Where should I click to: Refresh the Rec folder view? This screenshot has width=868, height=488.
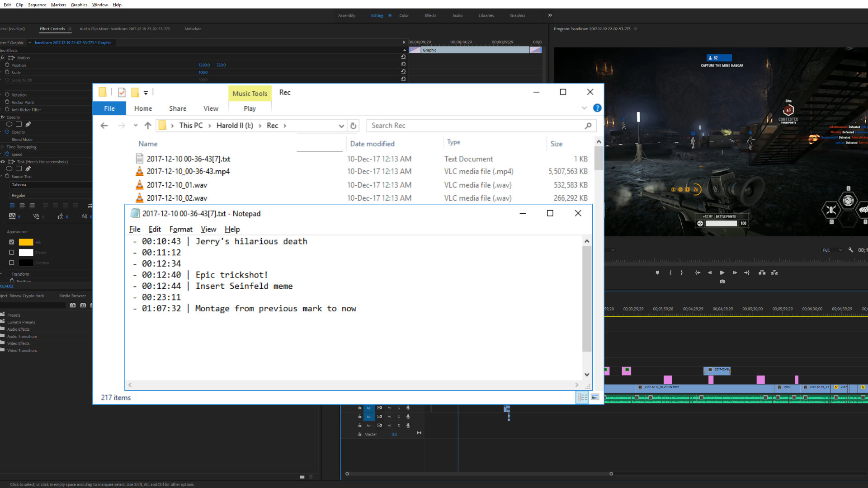(x=354, y=126)
